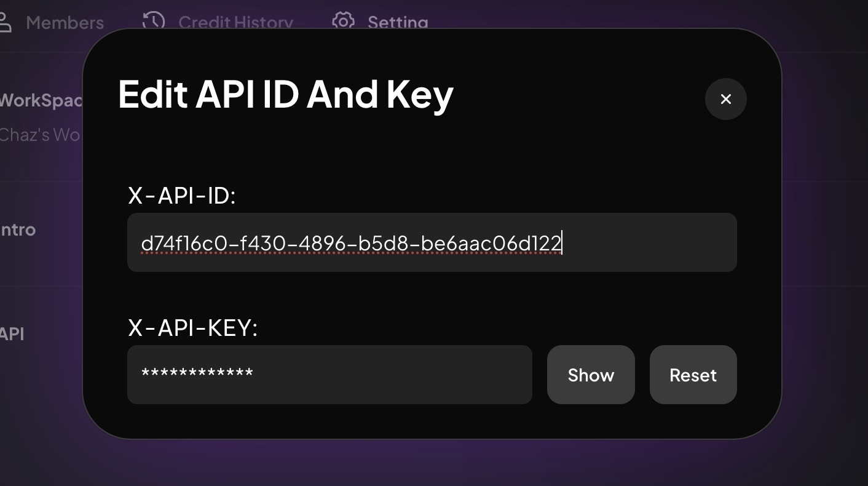
Task: Switch to the Members tab
Action: tap(65, 23)
